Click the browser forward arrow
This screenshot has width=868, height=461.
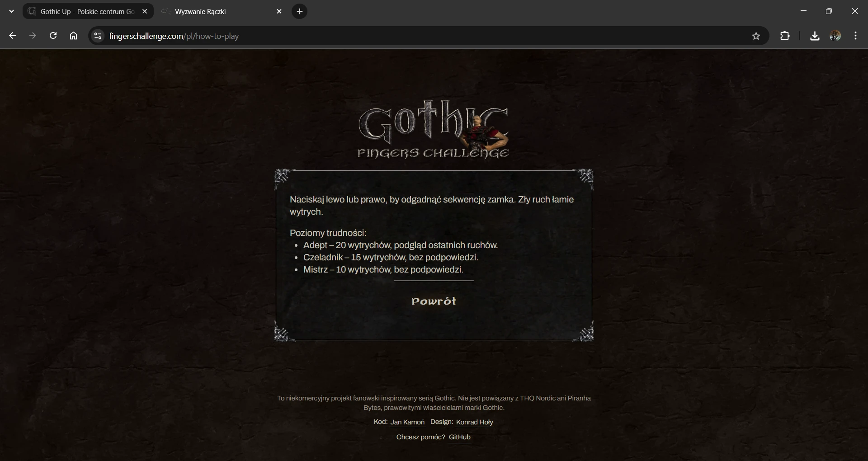[x=33, y=36]
